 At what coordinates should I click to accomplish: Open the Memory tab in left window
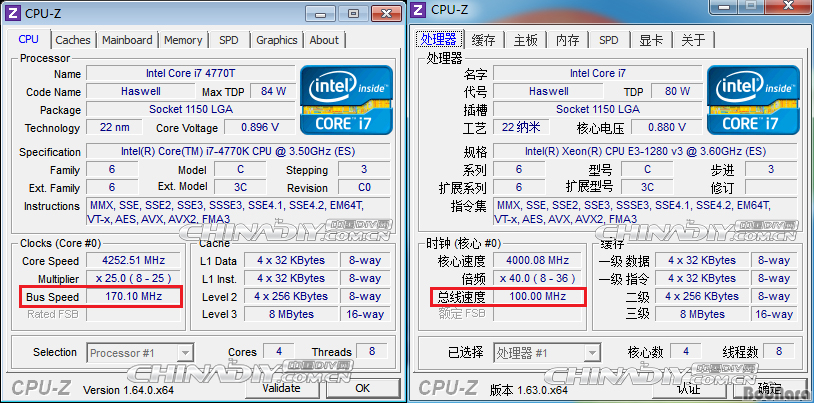pos(183,40)
